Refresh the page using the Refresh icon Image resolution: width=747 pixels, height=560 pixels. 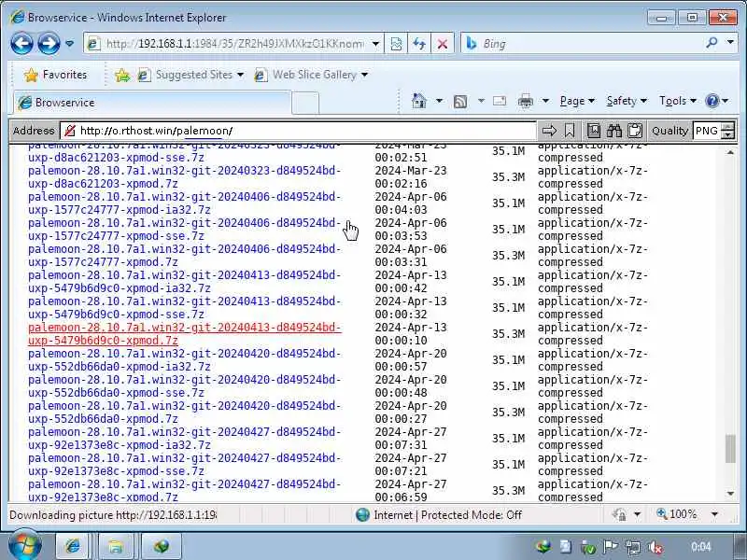(419, 44)
